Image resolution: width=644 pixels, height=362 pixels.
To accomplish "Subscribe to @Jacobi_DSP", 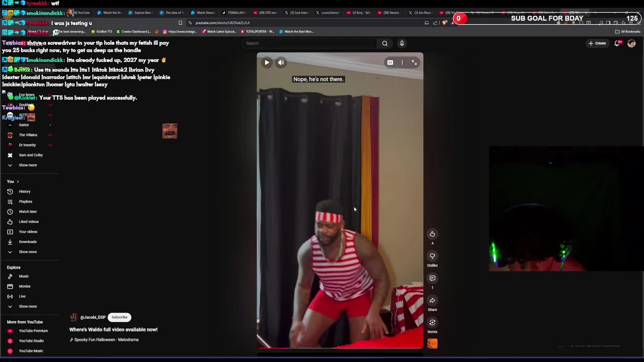I will [119, 317].
